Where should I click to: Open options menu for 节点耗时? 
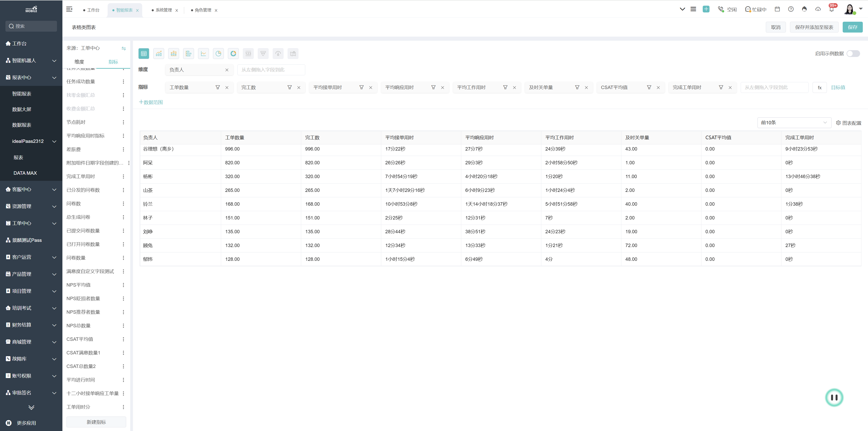[123, 122]
